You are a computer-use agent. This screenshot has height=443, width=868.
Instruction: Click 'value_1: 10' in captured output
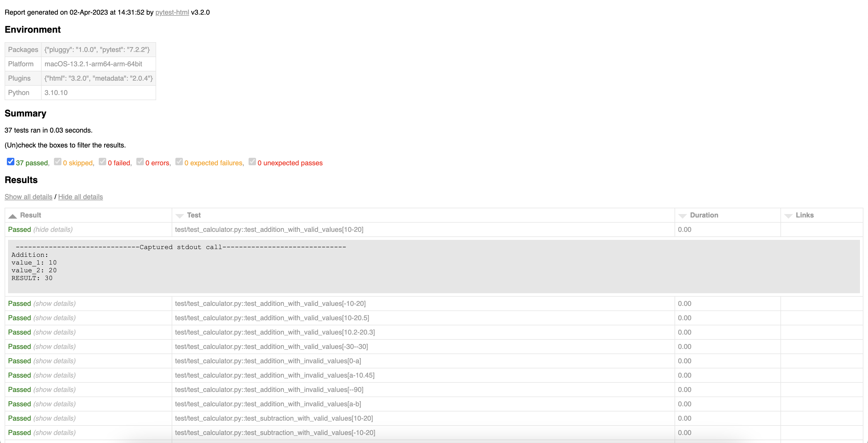click(x=34, y=263)
